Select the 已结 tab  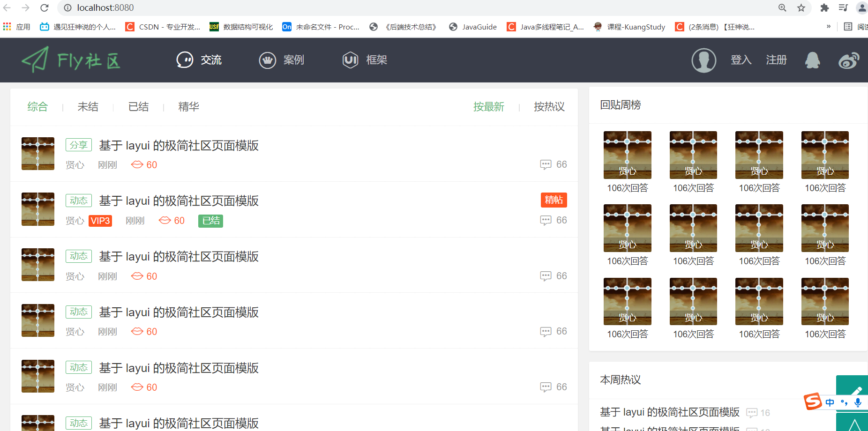[139, 107]
